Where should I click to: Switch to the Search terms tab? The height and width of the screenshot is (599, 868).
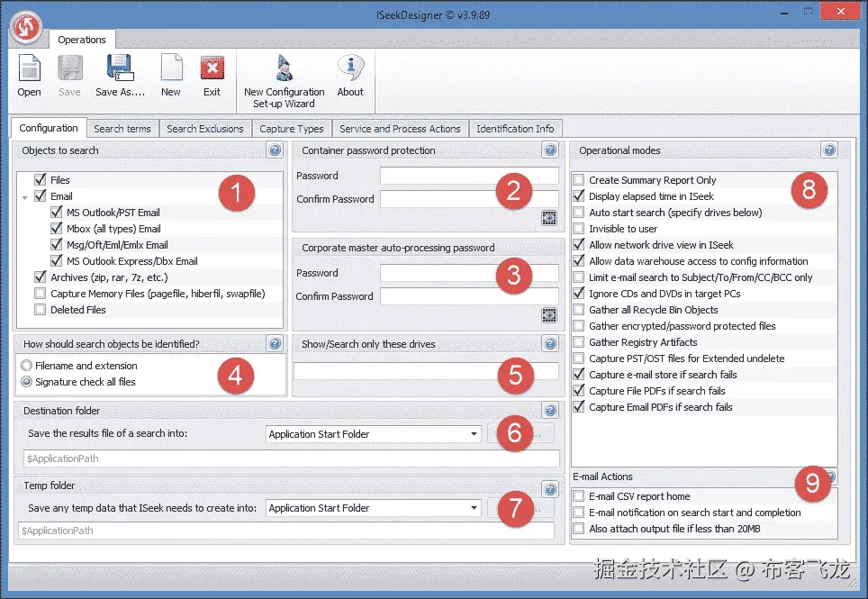[122, 129]
